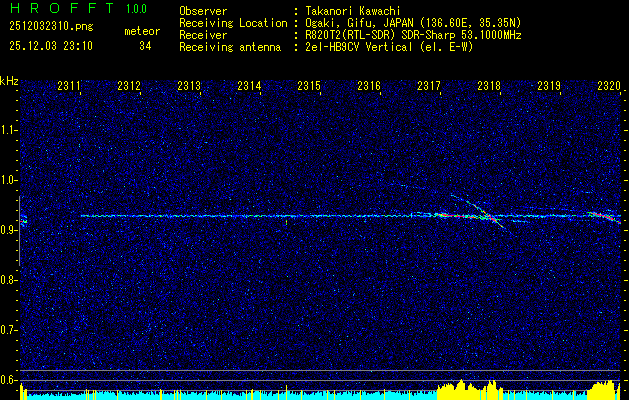Click the 'meteor' label
Viewport: 629px width, 400px height.
(x=142, y=31)
